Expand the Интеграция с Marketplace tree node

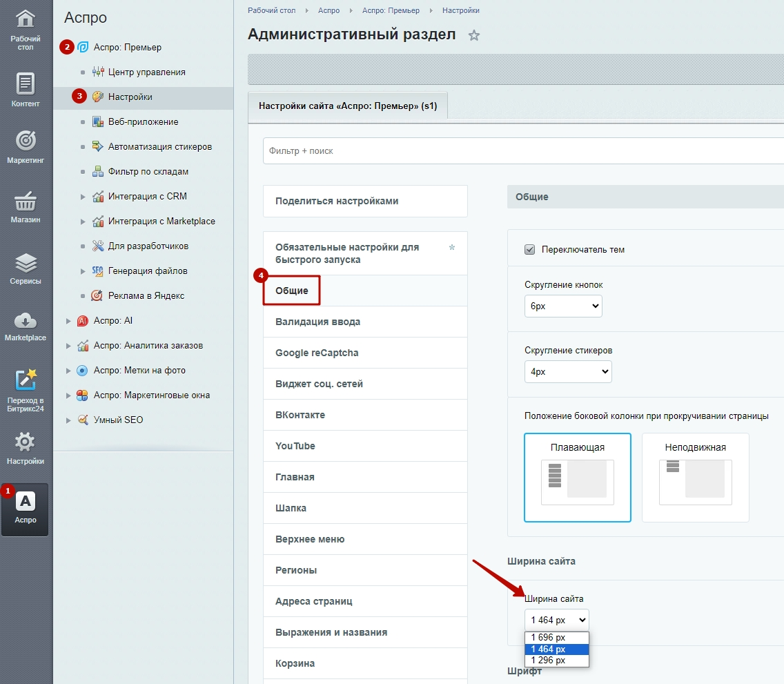pyautogui.click(x=83, y=222)
